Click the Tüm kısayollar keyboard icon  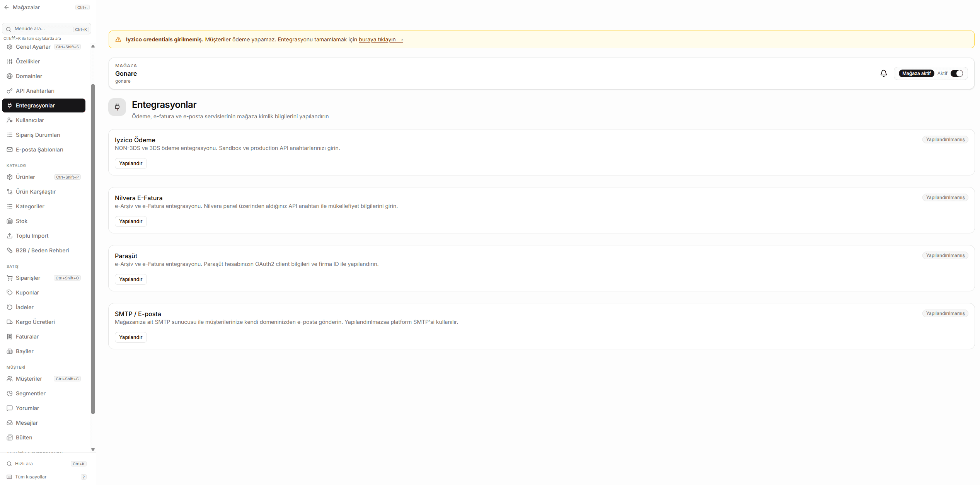click(9, 477)
